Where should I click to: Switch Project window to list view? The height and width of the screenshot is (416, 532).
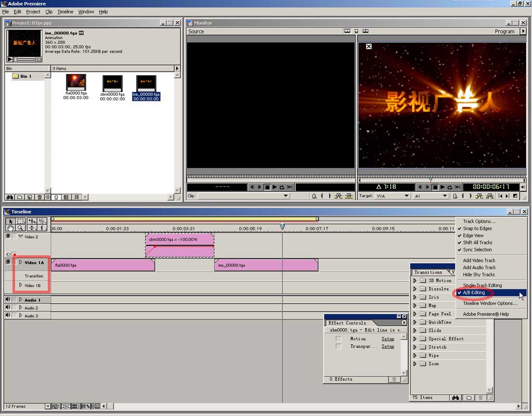point(76,198)
